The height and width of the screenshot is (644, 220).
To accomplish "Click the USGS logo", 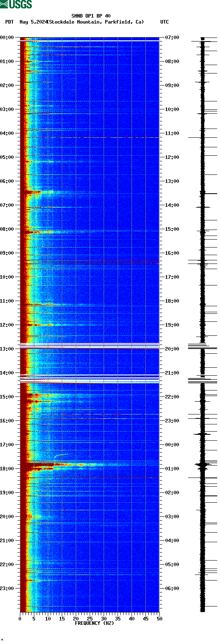I will click(x=16, y=4).
